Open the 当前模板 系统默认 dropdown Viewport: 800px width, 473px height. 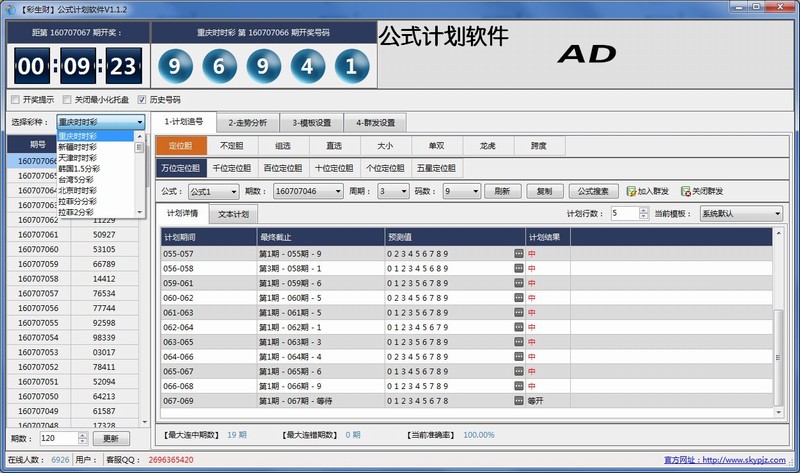pyautogui.click(x=736, y=213)
